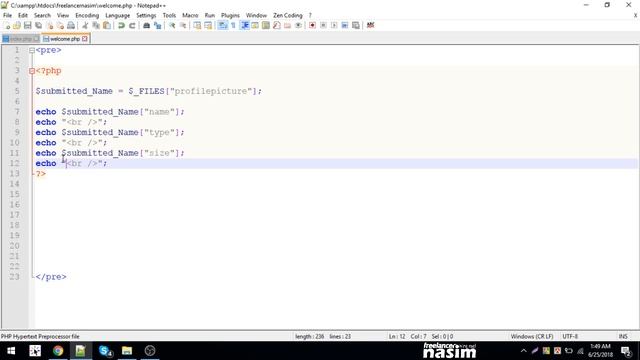The height and width of the screenshot is (360, 640).
Task: Open the Run menu
Action: [210, 15]
